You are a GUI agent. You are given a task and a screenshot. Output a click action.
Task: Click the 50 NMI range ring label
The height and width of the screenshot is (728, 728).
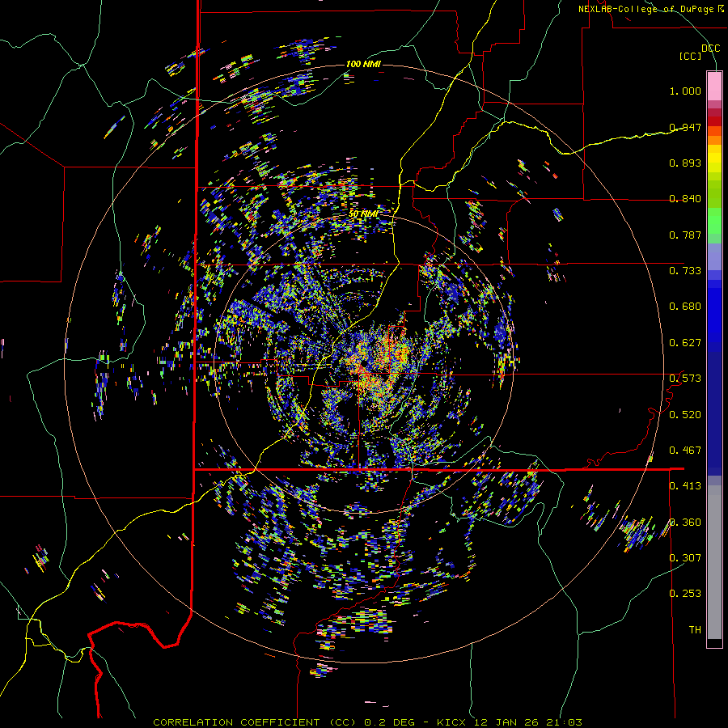point(363,214)
